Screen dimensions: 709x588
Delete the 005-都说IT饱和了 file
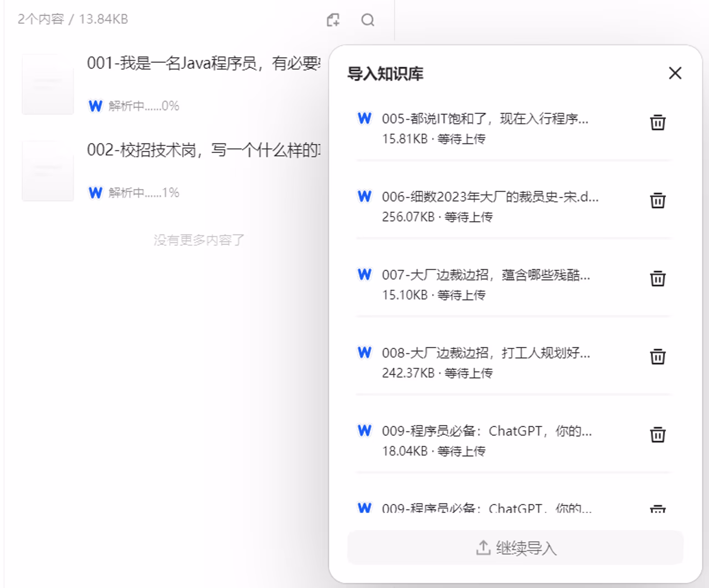658,122
